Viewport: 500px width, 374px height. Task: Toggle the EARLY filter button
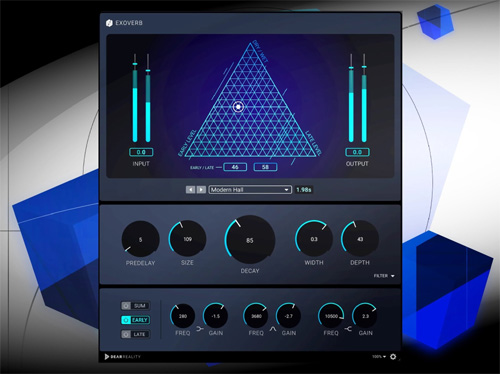pos(135,320)
